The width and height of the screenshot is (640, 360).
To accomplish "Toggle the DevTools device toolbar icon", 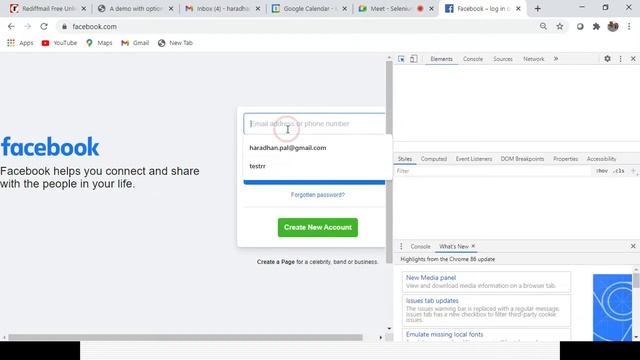I will tap(413, 59).
